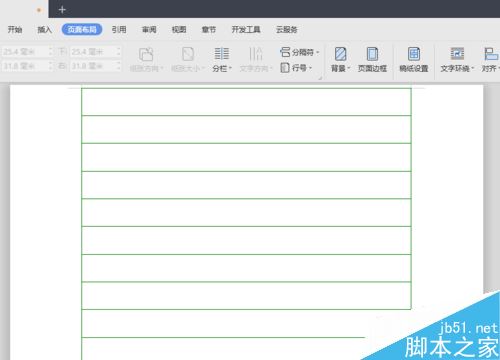Adjust the 右 margin stepper arrows
Image resolution: width=500 pixels, height=360 pixels.
pos(119,66)
